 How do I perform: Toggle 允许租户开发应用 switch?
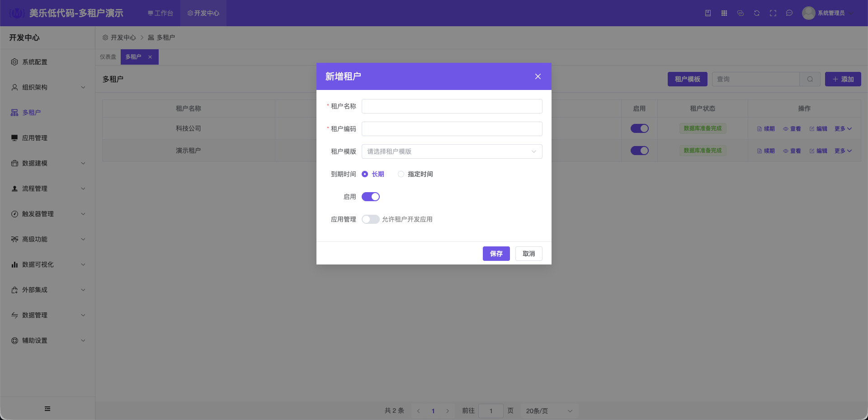(371, 219)
